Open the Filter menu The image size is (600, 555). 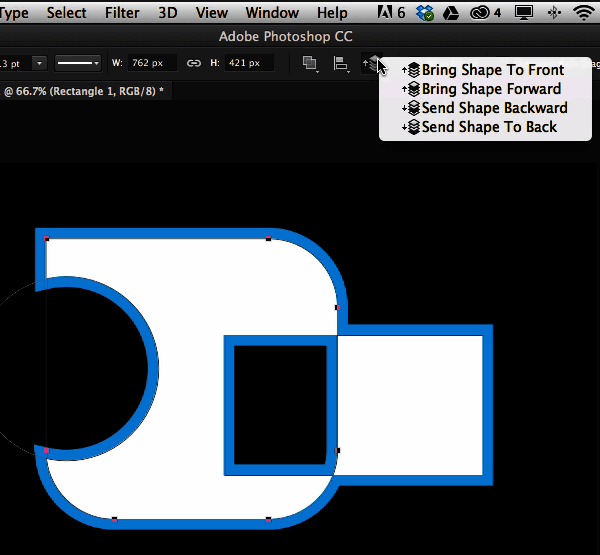122,13
